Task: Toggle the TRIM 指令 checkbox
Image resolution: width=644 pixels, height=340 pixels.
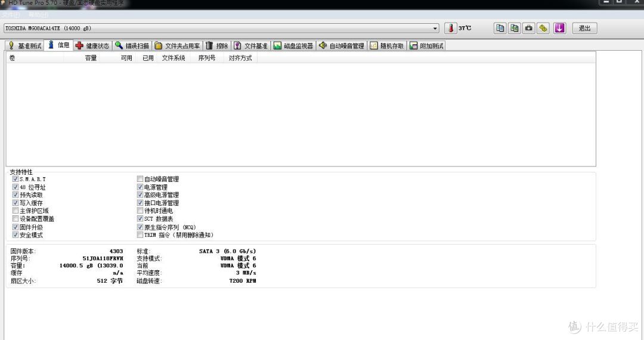Action: [140, 235]
